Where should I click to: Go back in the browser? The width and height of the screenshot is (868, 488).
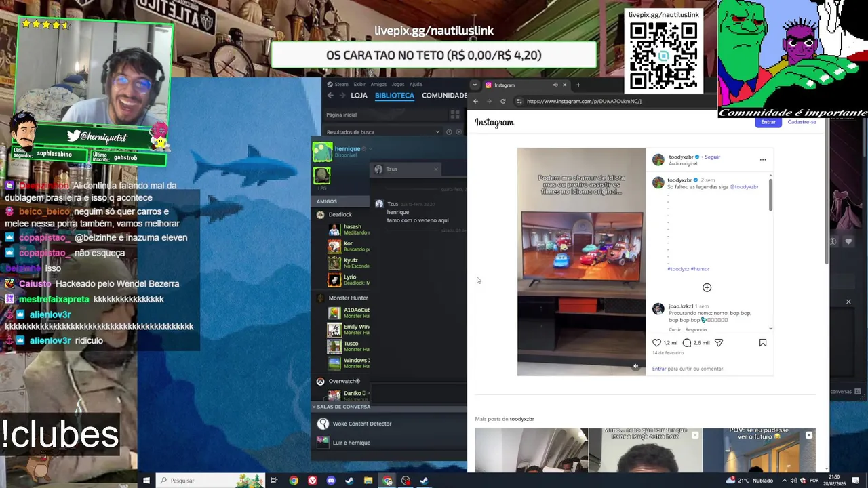[x=475, y=101]
